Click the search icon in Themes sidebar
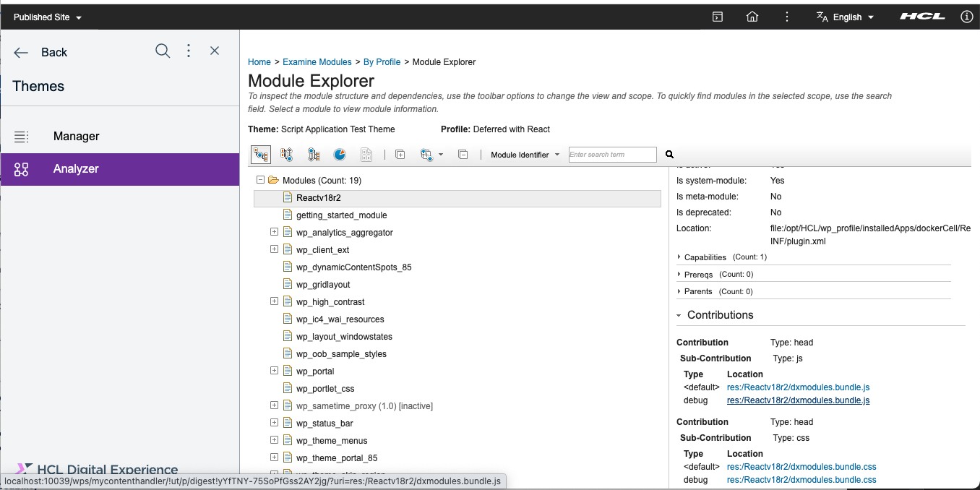 click(163, 51)
